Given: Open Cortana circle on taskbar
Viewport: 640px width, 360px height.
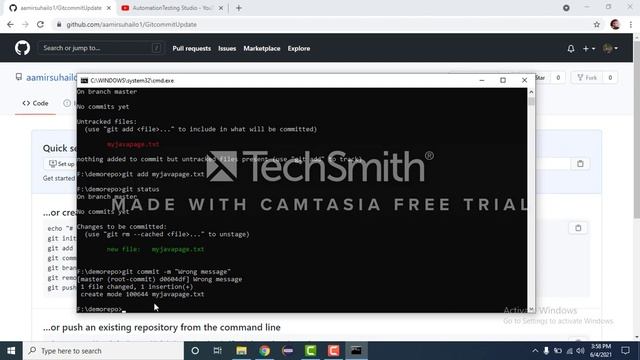Looking at the screenshot, I should [x=195, y=351].
